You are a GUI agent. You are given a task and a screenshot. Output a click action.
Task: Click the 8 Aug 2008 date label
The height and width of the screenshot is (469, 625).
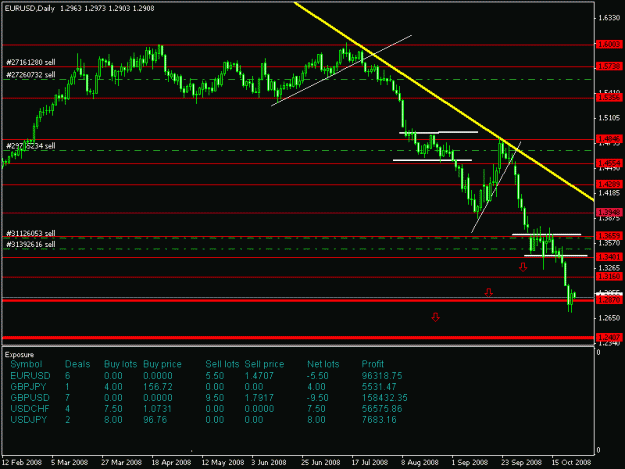point(419,462)
